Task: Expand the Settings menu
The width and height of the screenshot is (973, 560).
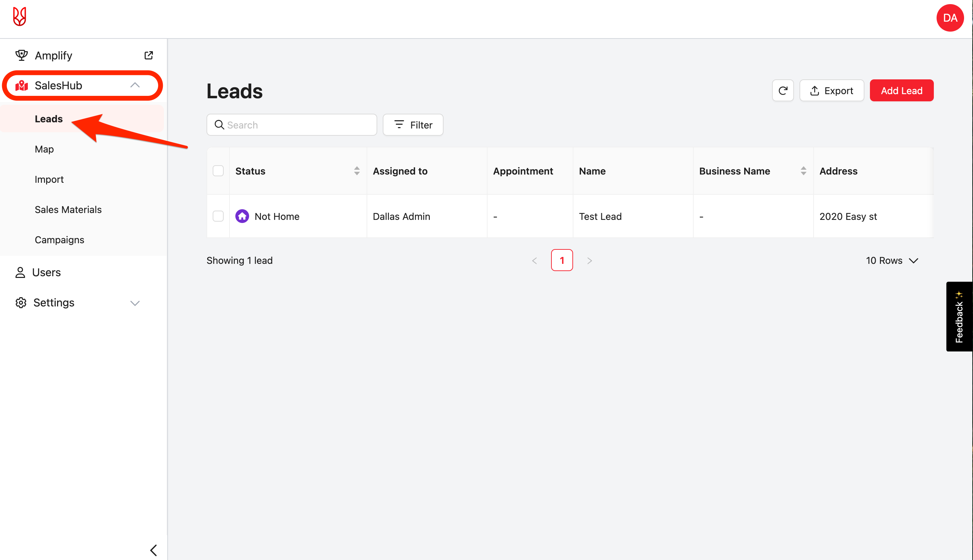Action: [135, 303]
